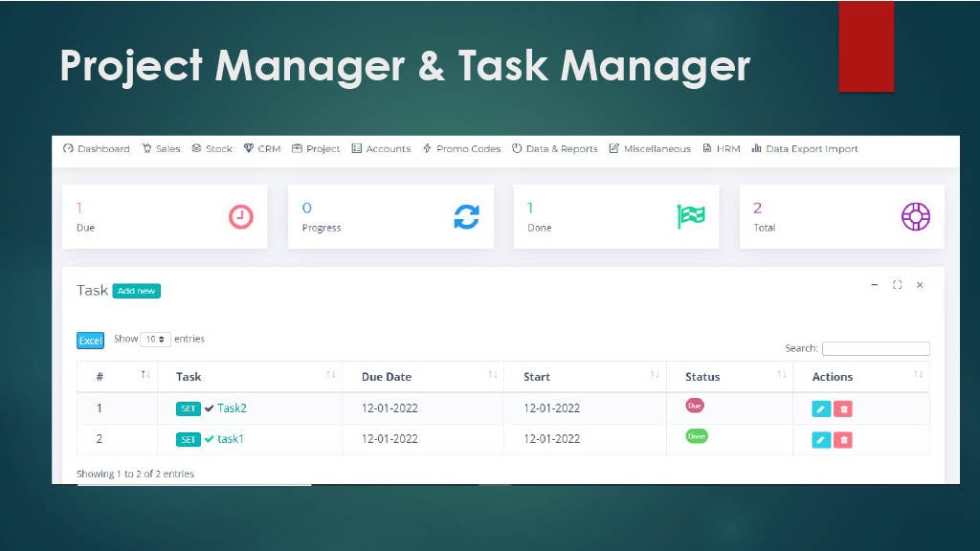Select the HRM document icon
The image size is (980, 551).
707,148
